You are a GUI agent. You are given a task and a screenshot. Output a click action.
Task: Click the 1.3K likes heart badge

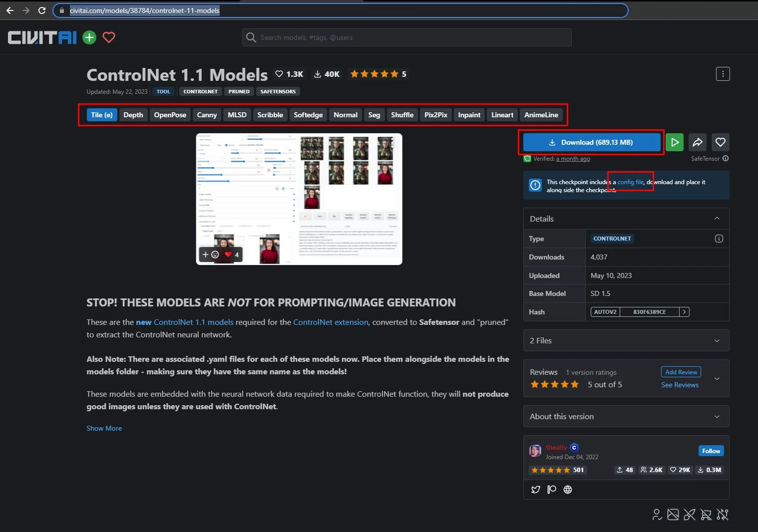coord(290,74)
